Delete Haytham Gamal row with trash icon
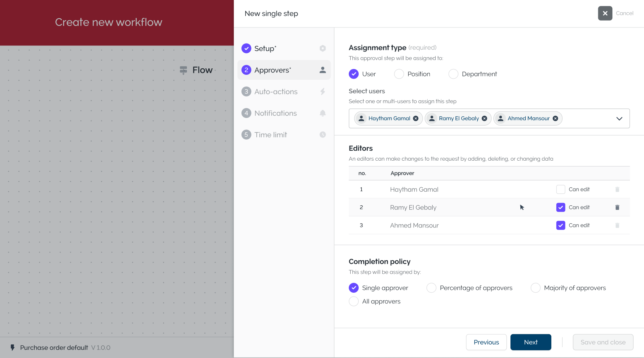 [x=617, y=190]
